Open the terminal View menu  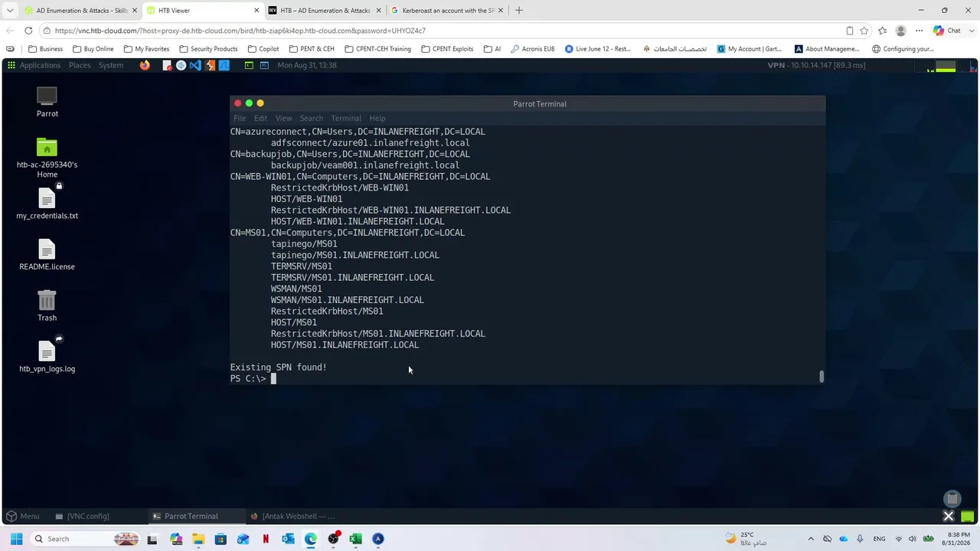point(283,118)
